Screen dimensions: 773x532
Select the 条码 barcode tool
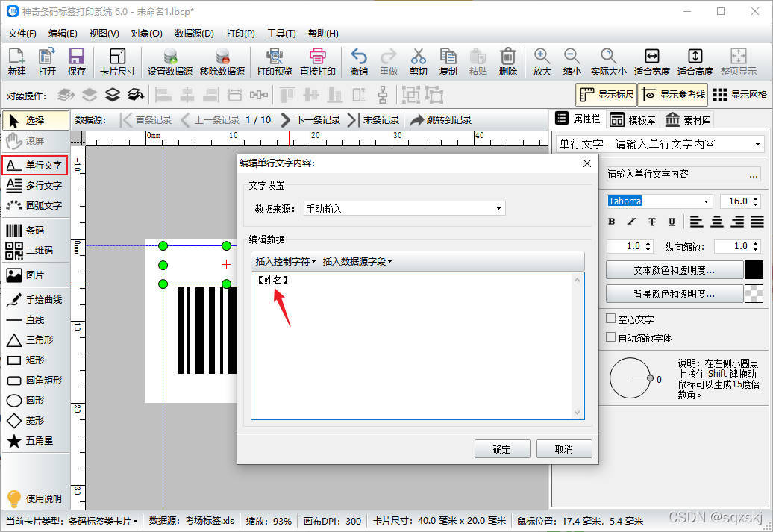click(x=25, y=231)
